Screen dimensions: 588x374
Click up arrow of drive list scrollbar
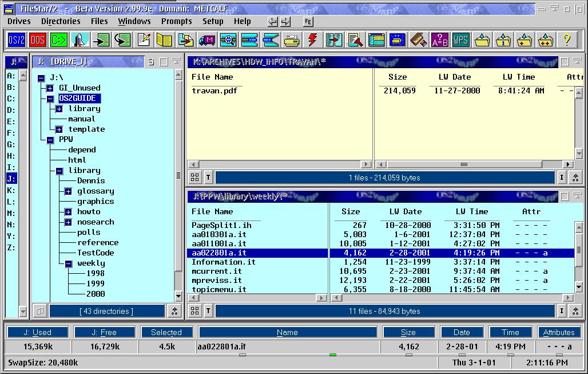23,76
